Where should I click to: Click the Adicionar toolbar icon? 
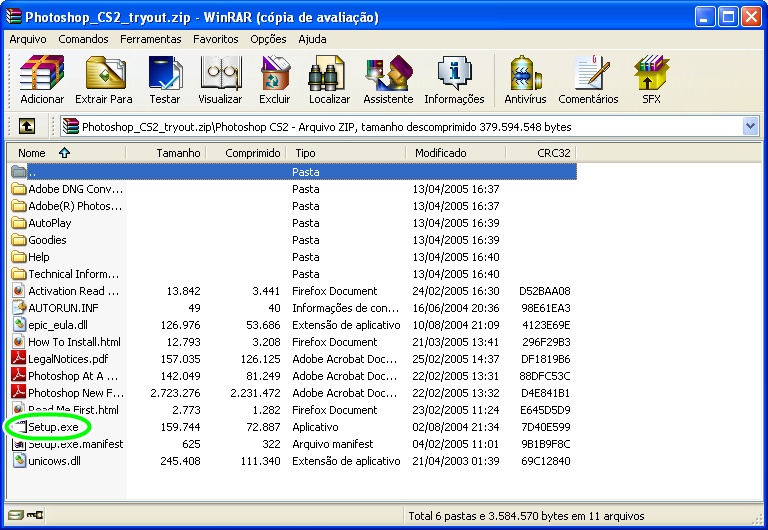click(42, 79)
